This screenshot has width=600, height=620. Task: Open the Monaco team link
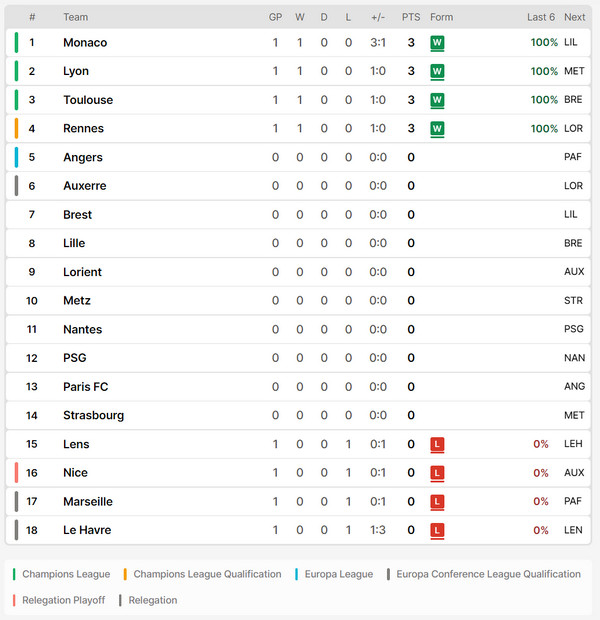pos(85,42)
